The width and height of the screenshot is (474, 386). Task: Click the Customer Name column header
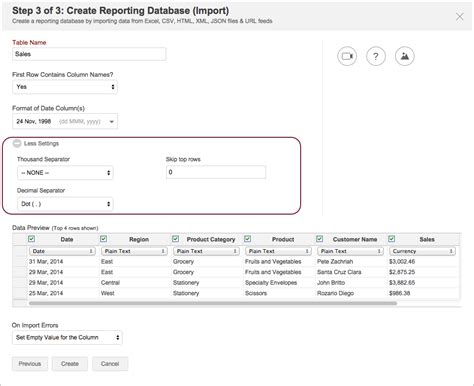pos(355,239)
